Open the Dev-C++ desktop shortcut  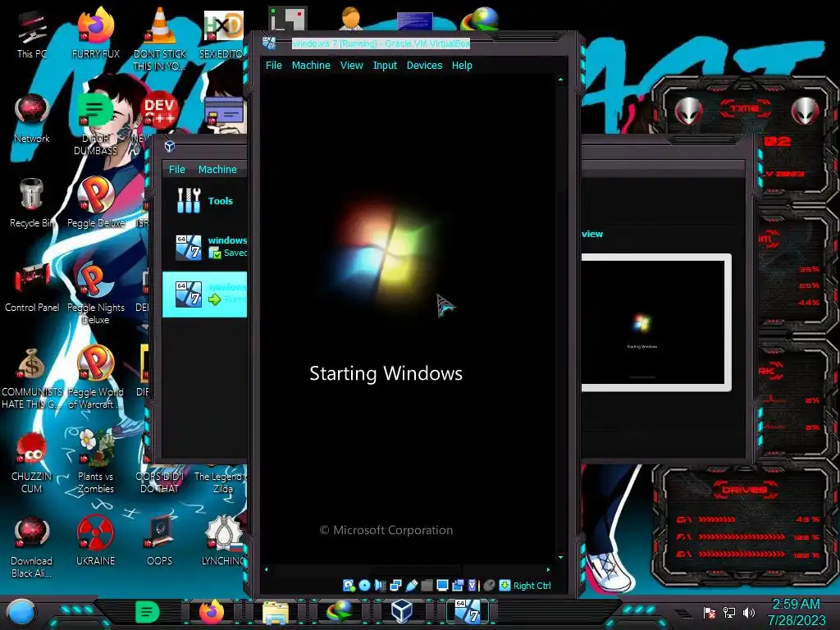160,112
